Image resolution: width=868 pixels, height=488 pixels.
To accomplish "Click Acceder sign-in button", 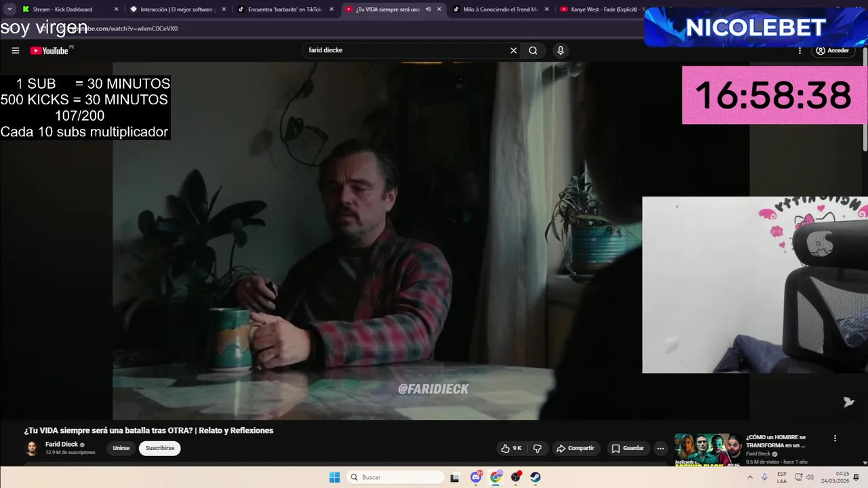I will click(x=833, y=51).
